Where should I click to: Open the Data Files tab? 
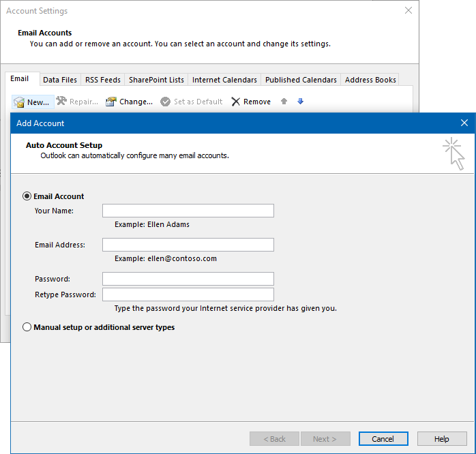point(60,80)
